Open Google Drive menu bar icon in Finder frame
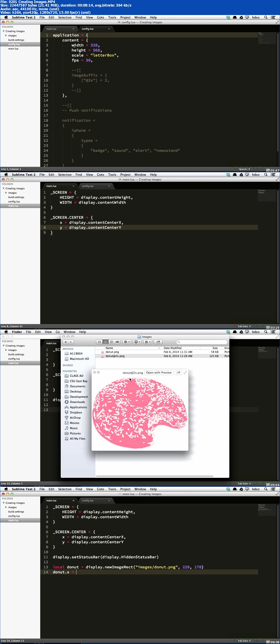 [241, 332]
